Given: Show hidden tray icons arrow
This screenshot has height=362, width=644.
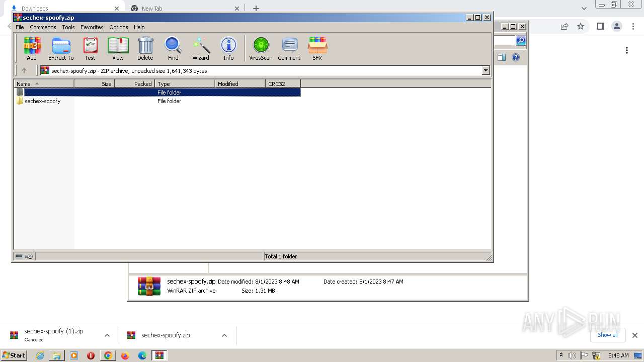Looking at the screenshot, I should click(561, 355).
